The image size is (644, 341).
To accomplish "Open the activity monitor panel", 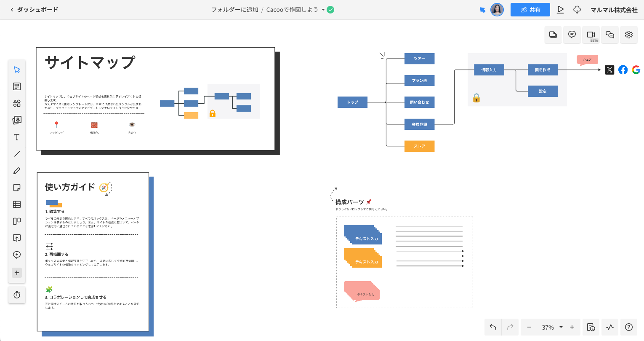I will click(x=610, y=327).
